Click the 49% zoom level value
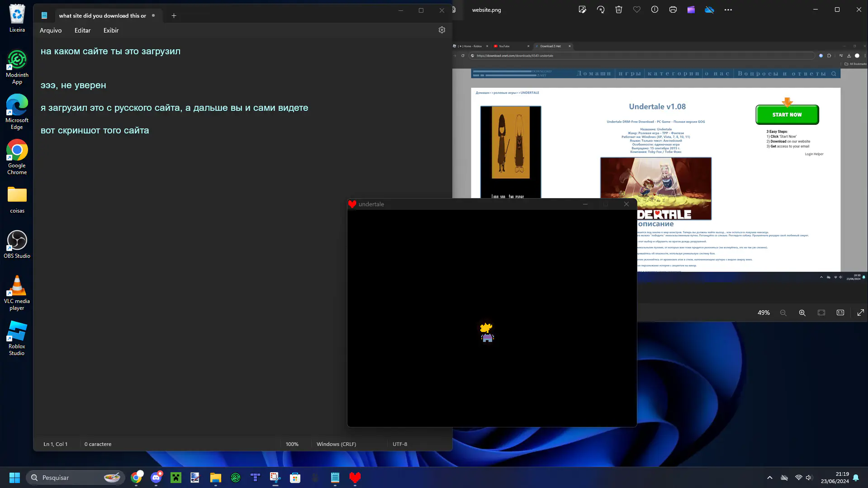This screenshot has height=488, width=868. pyautogui.click(x=764, y=313)
